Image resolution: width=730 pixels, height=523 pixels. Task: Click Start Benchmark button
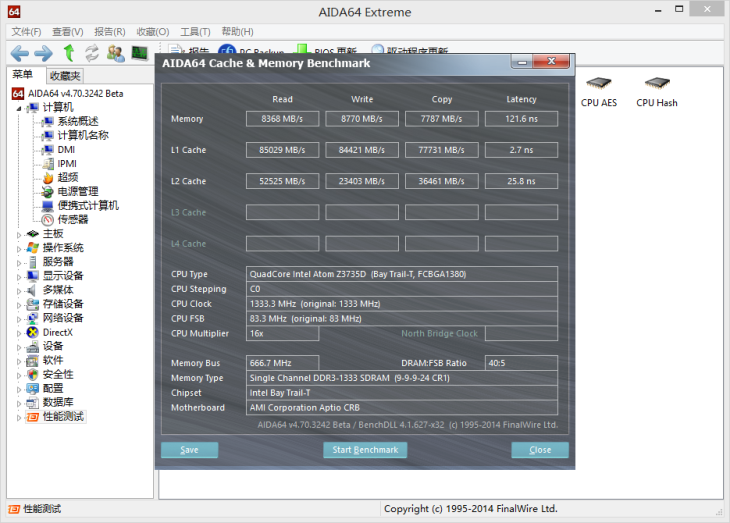coord(365,450)
